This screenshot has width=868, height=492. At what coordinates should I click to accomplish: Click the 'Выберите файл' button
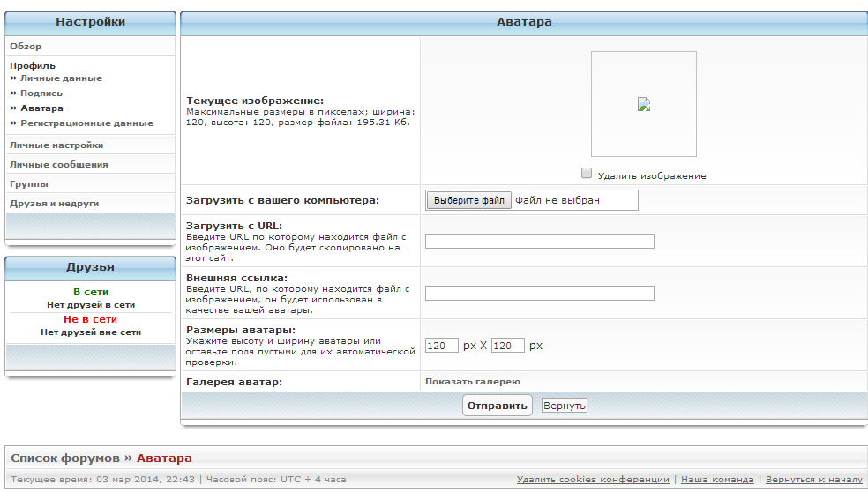[x=469, y=200]
